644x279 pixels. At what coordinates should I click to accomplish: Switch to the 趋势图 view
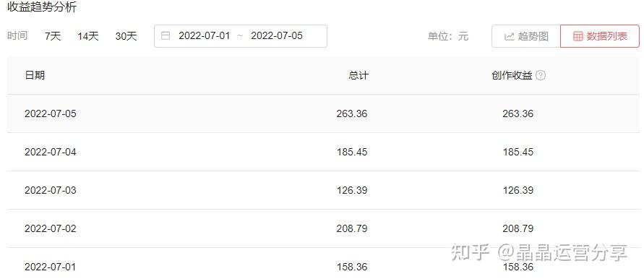(526, 36)
